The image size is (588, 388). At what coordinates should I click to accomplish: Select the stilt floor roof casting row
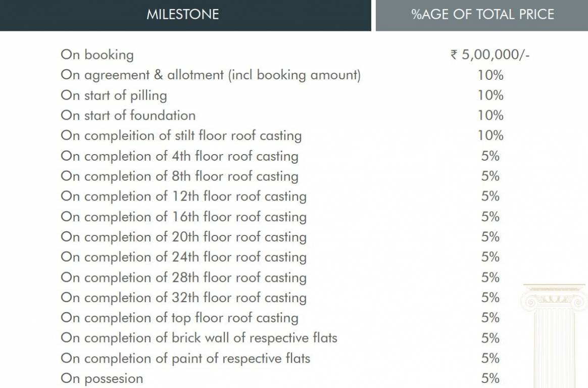click(181, 135)
